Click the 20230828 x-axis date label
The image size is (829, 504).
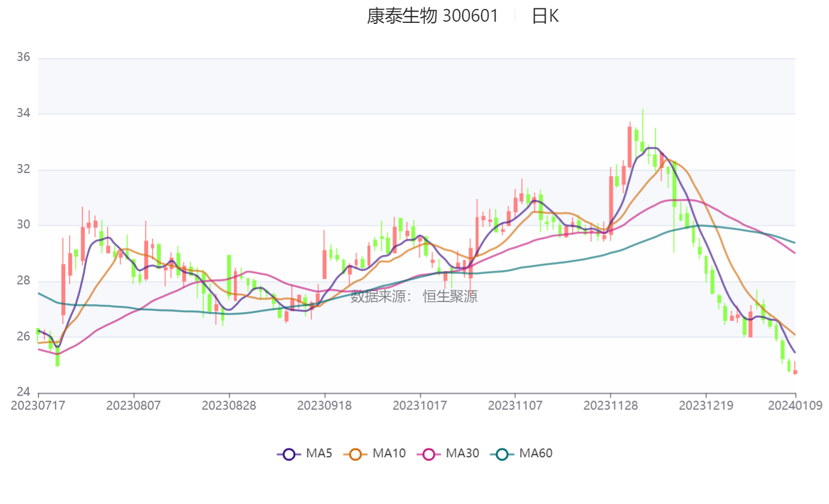(229, 406)
